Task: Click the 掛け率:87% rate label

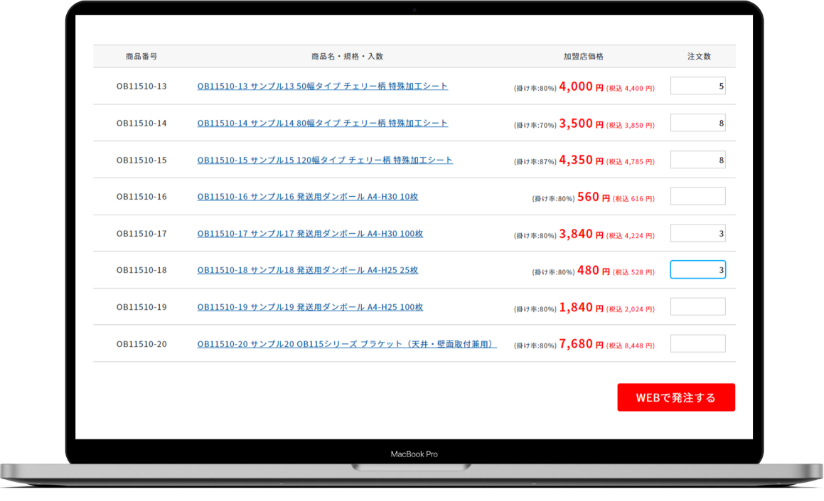Action: click(535, 162)
